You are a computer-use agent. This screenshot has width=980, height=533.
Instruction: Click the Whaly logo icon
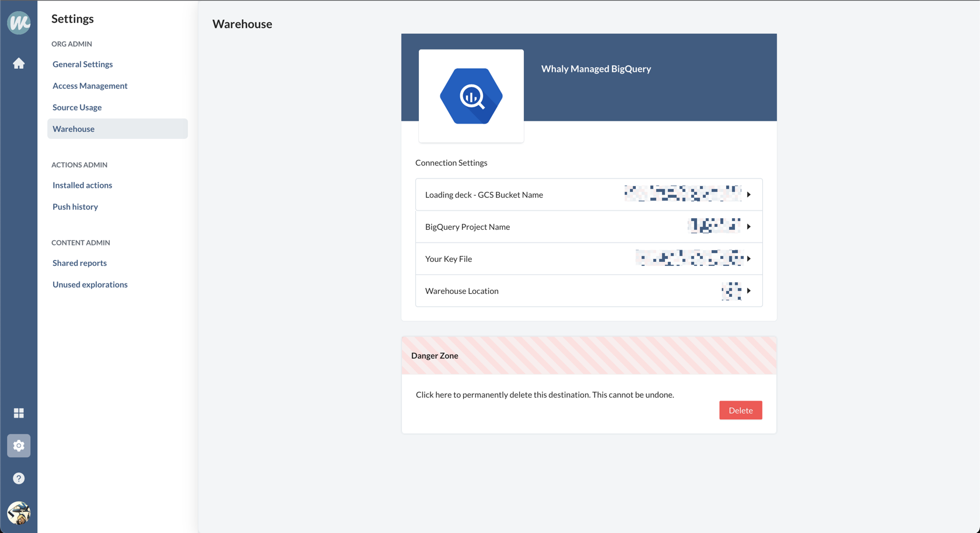19,23
